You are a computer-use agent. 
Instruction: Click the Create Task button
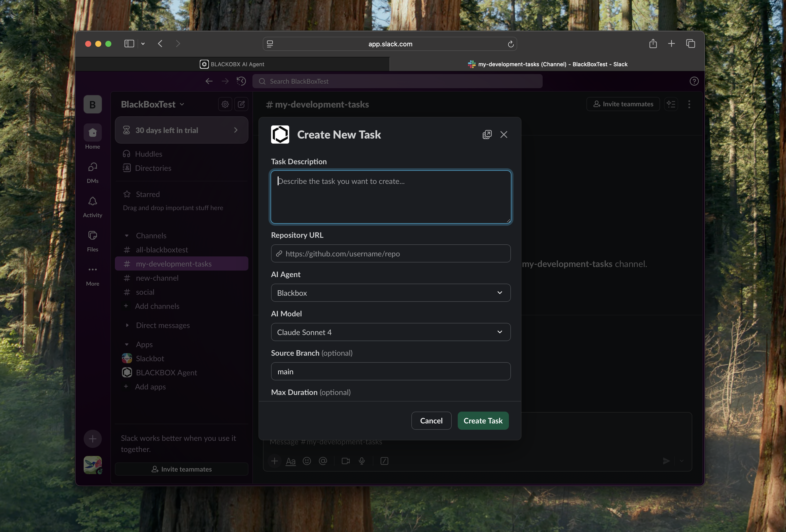(483, 421)
